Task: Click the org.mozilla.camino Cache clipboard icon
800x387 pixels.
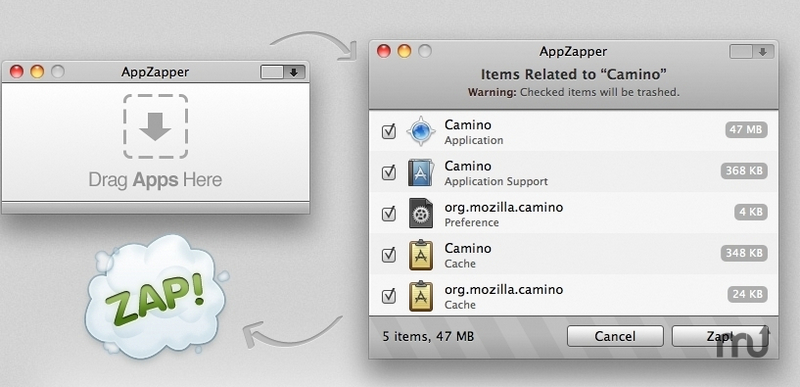Action: coord(421,296)
